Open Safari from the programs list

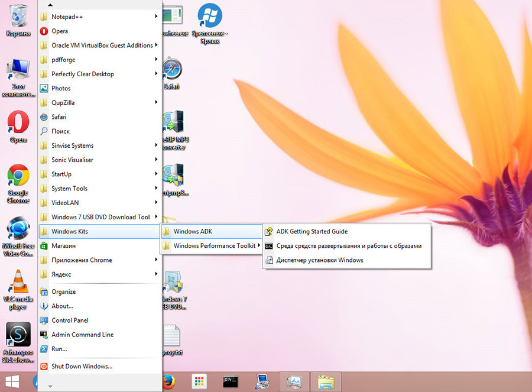click(x=100, y=116)
